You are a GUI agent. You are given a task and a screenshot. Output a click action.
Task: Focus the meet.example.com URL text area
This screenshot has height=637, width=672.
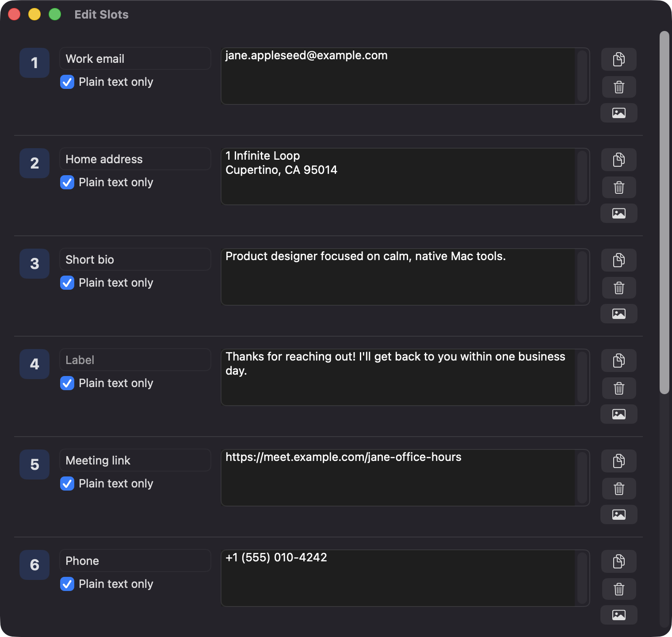(405, 478)
